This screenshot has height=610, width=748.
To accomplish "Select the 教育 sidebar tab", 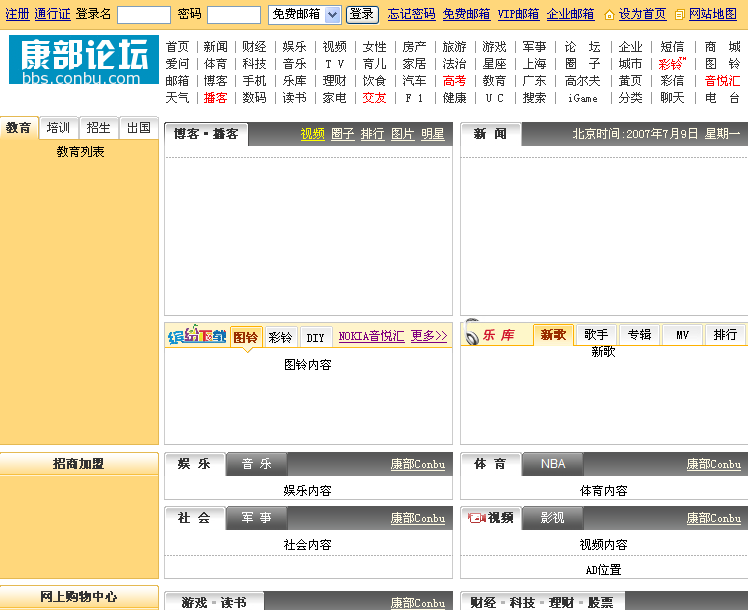I will coord(19,128).
